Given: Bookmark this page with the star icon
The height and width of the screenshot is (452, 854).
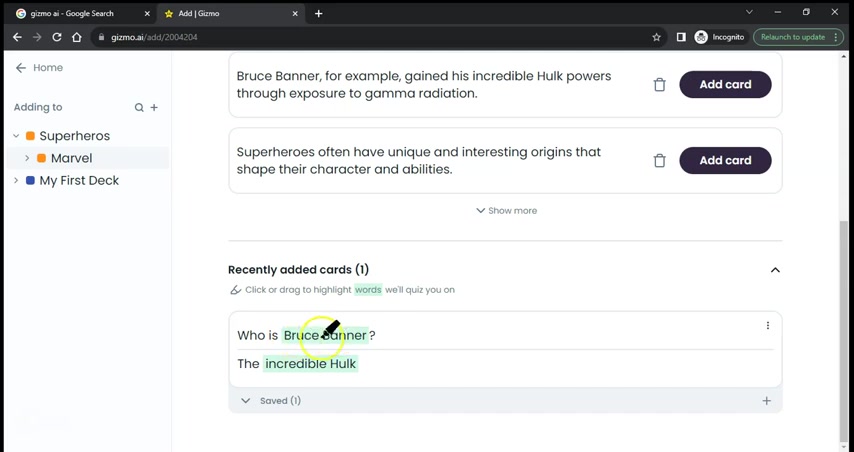Looking at the screenshot, I should [x=656, y=37].
